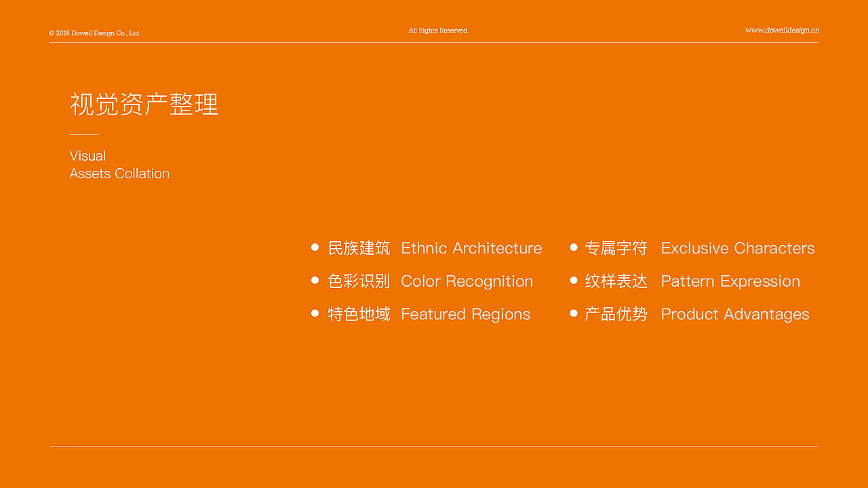This screenshot has height=488, width=868.
Task: Click the '© 2018 Dowell Design Co., Ltd.' text
Action: (x=95, y=33)
